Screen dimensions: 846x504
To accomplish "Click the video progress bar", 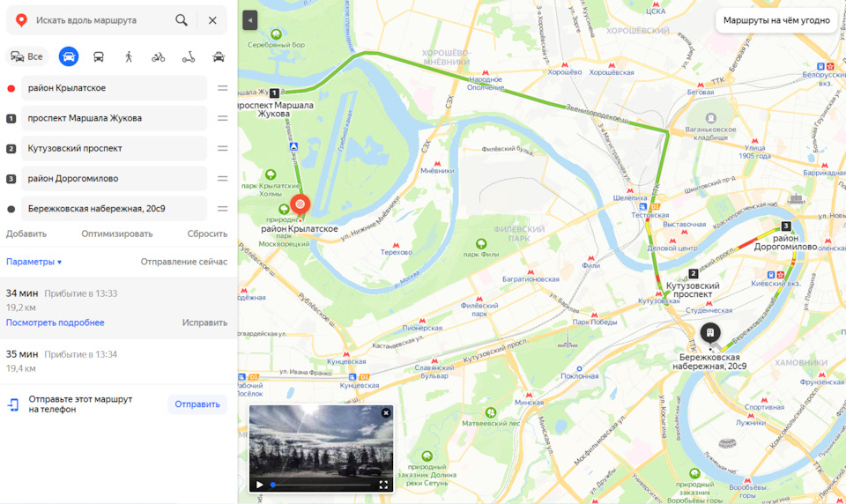I will point(322,485).
